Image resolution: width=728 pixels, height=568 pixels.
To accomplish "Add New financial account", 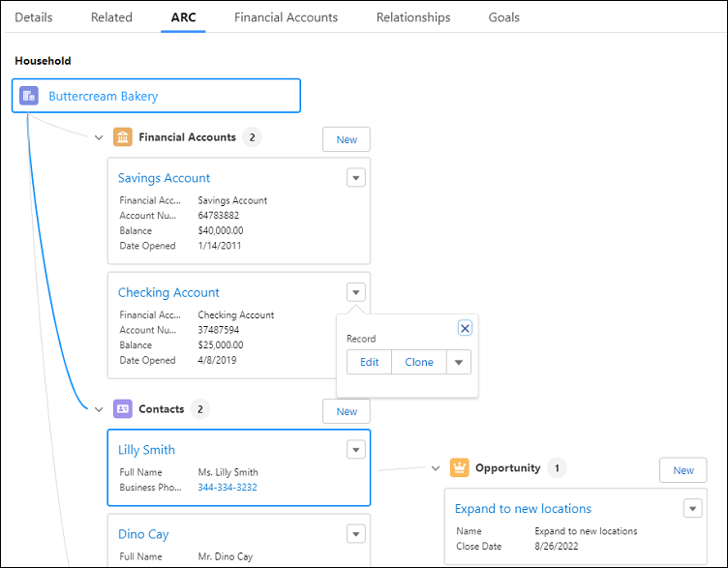I will (x=346, y=139).
